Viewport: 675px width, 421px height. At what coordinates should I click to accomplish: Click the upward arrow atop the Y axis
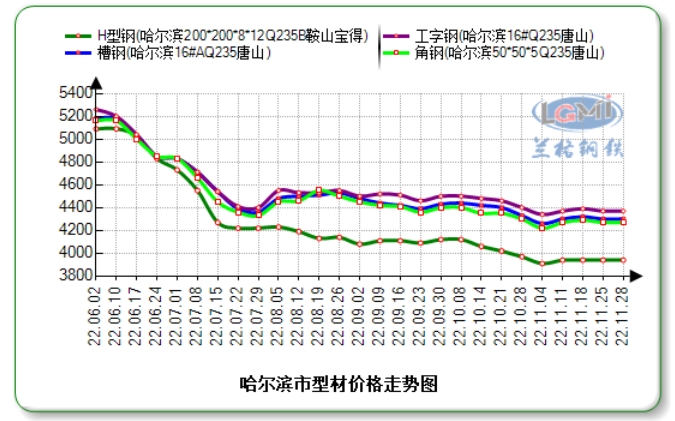(95, 85)
